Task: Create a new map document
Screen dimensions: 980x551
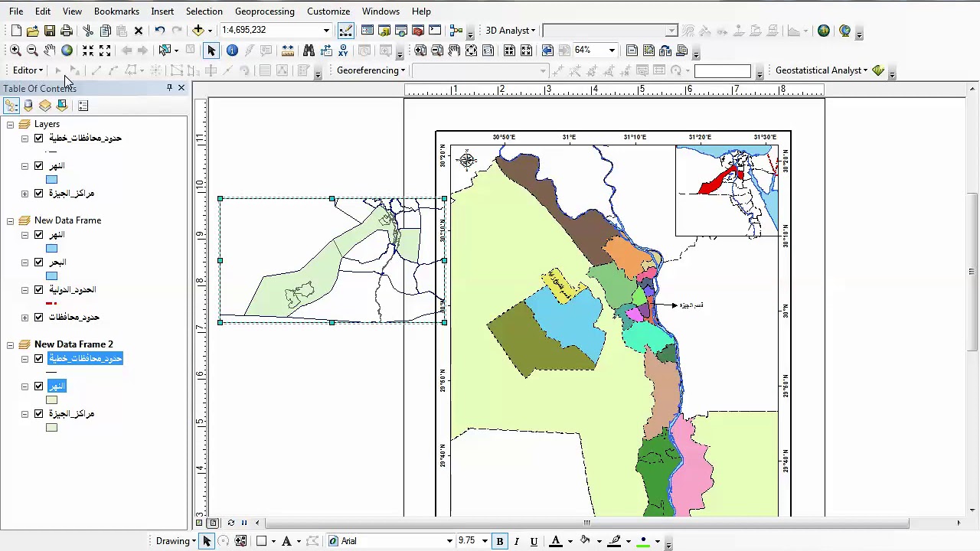Action: pos(16,31)
